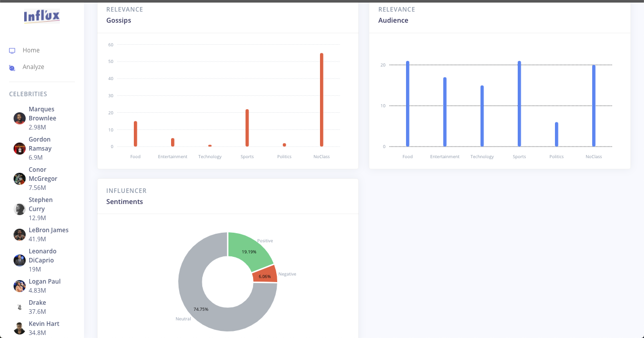Click the Gossips card title

tap(119, 21)
